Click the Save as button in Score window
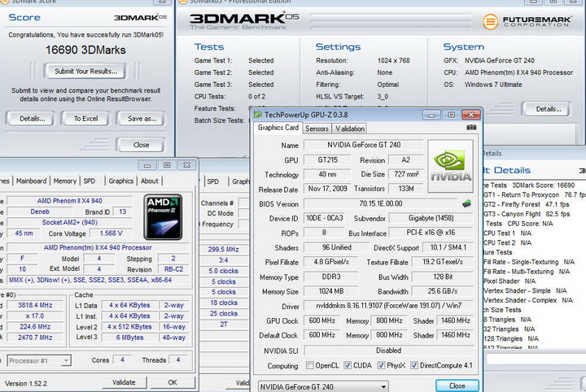Image resolution: width=586 pixels, height=392 pixels. 142,119
